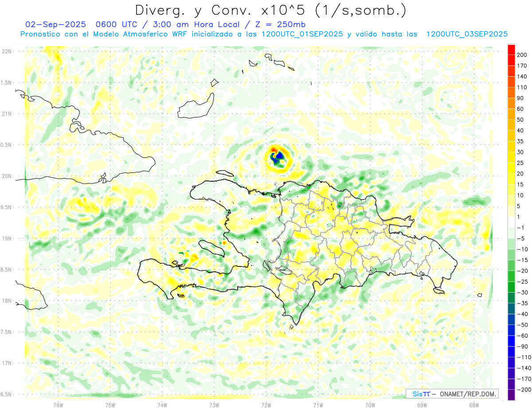Click the purple bottom swatch of the color scale
Screen dimensions: 532x411
512,395
